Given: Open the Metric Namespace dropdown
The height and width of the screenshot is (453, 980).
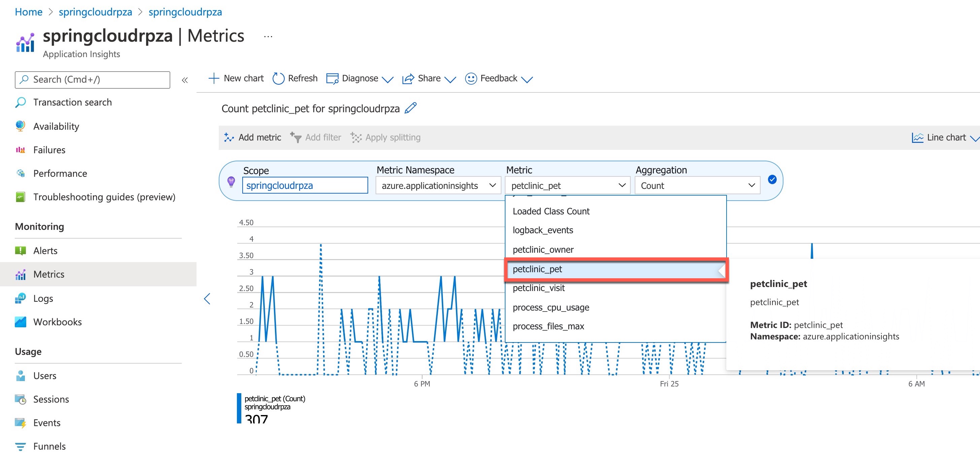Looking at the screenshot, I should point(438,186).
